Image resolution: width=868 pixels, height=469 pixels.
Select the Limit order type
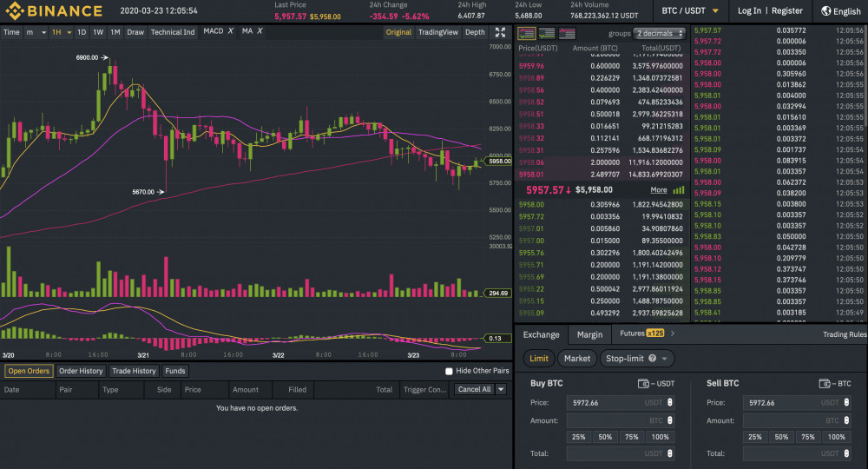point(539,358)
